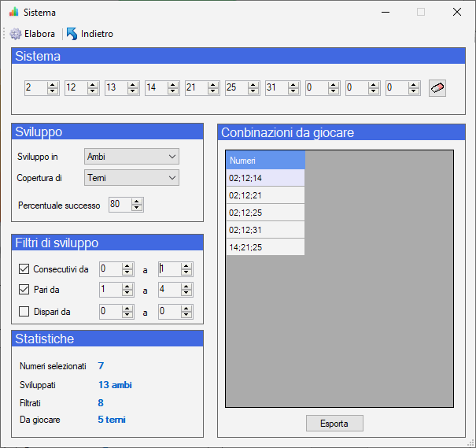Viewport: 476px width, 448px height.
Task: Uncheck the Pari da checkbox
Action: coord(24,290)
